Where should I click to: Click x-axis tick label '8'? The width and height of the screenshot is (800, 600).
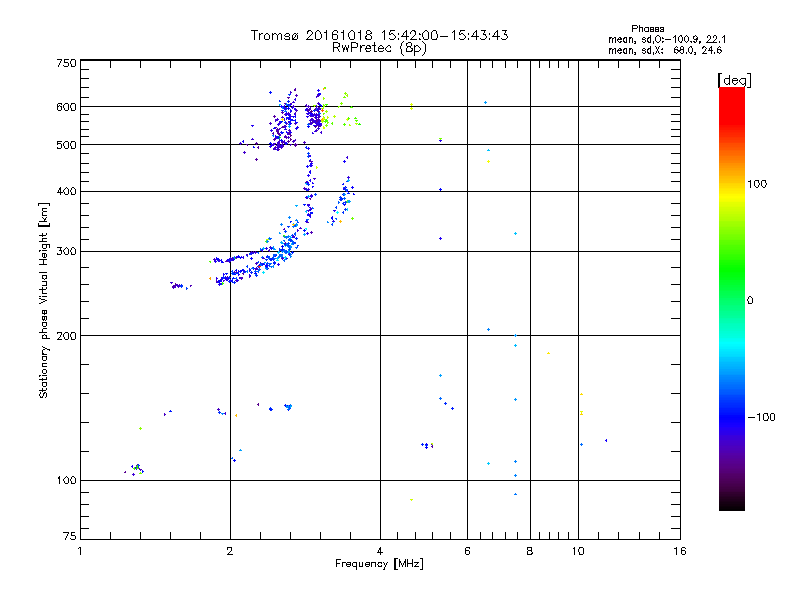point(530,552)
